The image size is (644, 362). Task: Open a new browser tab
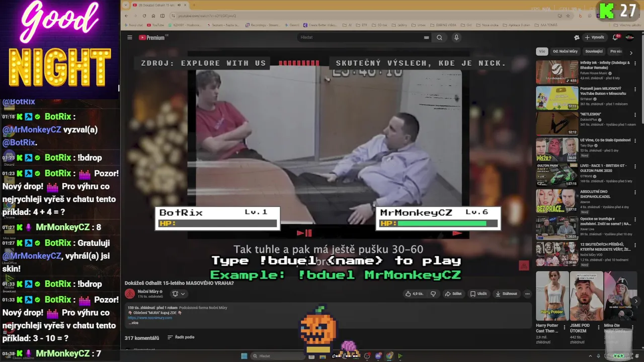coord(194,5)
